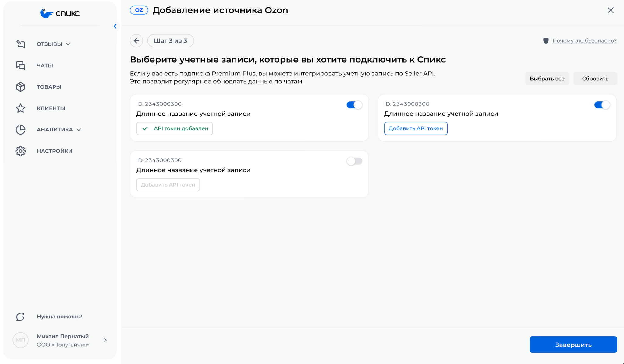The width and height of the screenshot is (624, 364).
Task: Click greyed Добавить API токен button
Action: click(168, 185)
